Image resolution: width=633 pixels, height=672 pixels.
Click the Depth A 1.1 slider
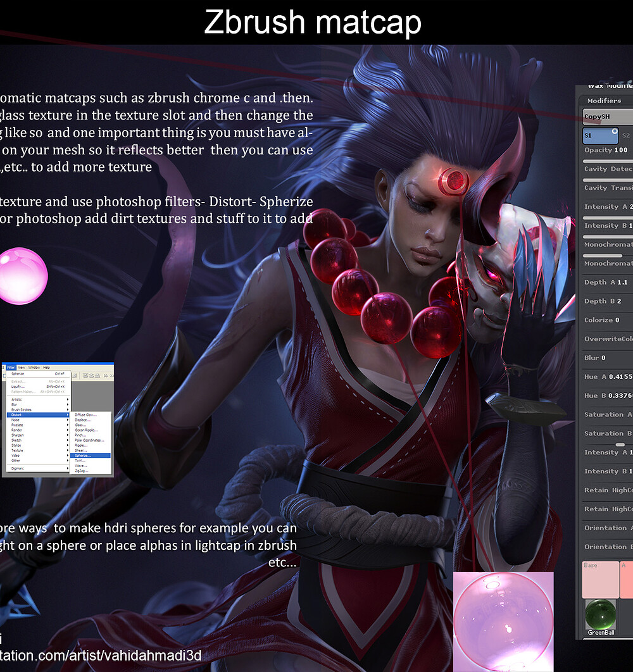click(607, 282)
